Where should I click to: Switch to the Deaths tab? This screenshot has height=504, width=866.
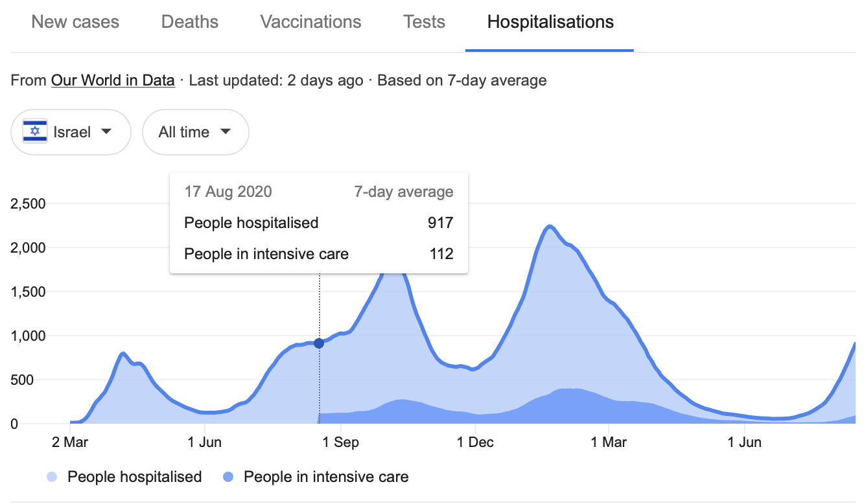(x=189, y=22)
